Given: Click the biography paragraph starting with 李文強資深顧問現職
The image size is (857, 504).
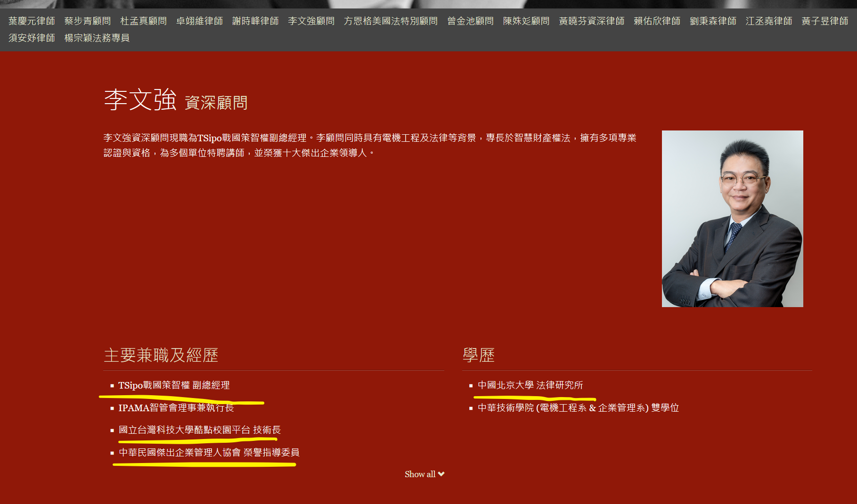Looking at the screenshot, I should 370,145.
